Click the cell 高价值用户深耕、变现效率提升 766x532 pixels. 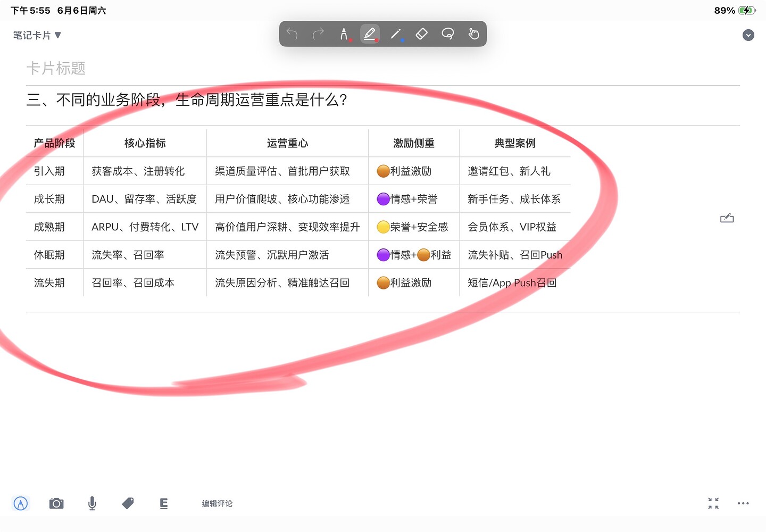point(287,227)
